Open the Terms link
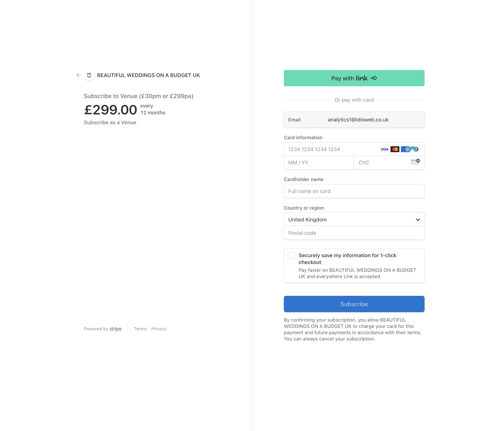The image size is (504, 431). pyautogui.click(x=140, y=329)
